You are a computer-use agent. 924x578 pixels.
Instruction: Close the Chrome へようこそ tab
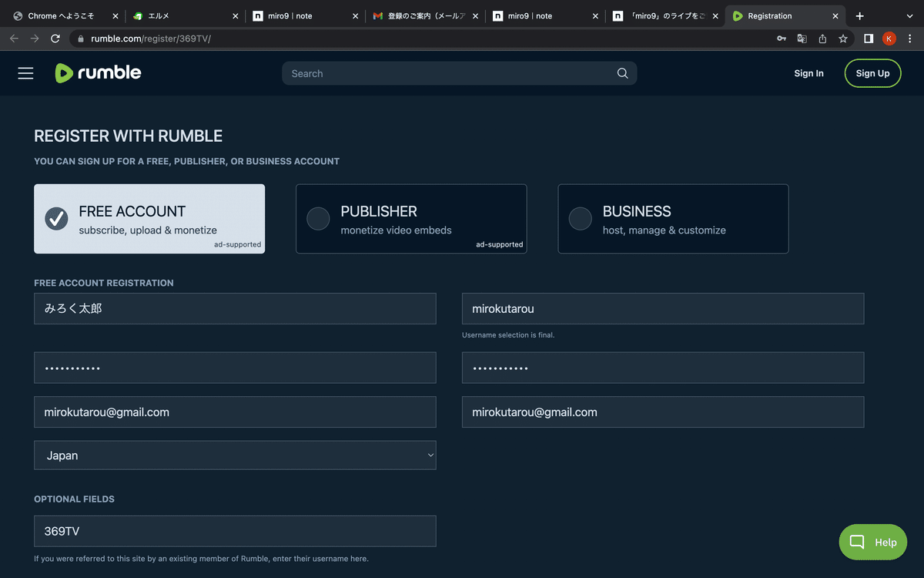115,15
